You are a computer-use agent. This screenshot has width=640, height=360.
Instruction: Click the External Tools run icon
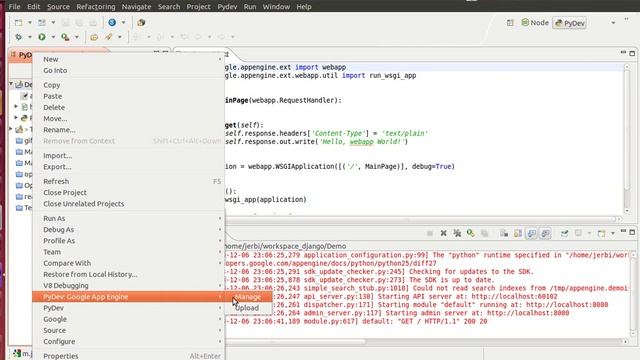click(x=65, y=37)
